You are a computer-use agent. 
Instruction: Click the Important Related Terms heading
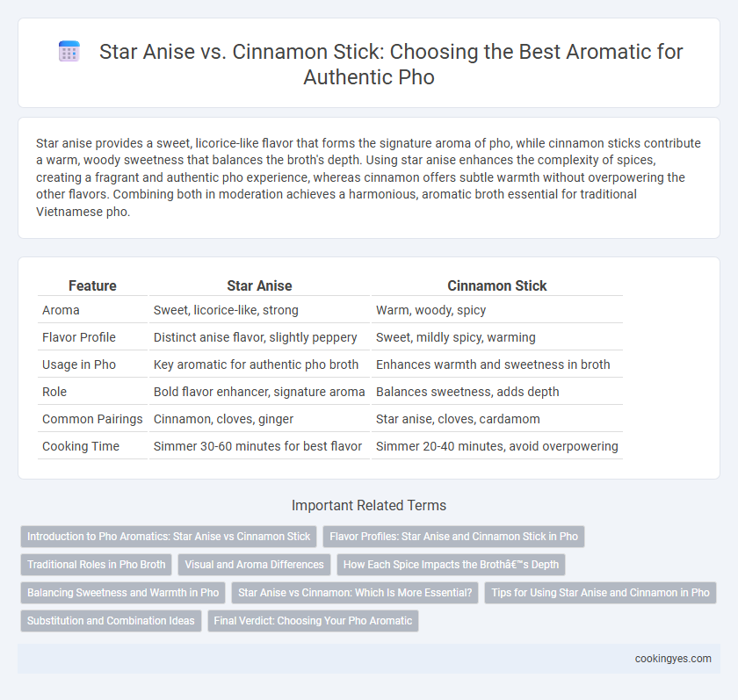pyautogui.click(x=369, y=505)
